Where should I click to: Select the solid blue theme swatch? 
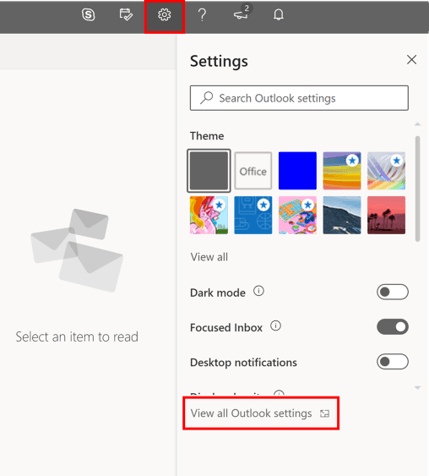coord(297,171)
